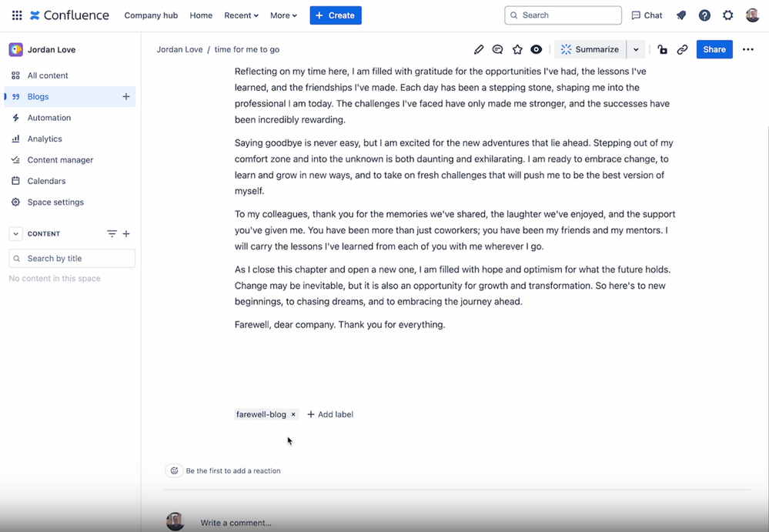Open Company hub from the top navigation
769x532 pixels.
click(x=151, y=15)
